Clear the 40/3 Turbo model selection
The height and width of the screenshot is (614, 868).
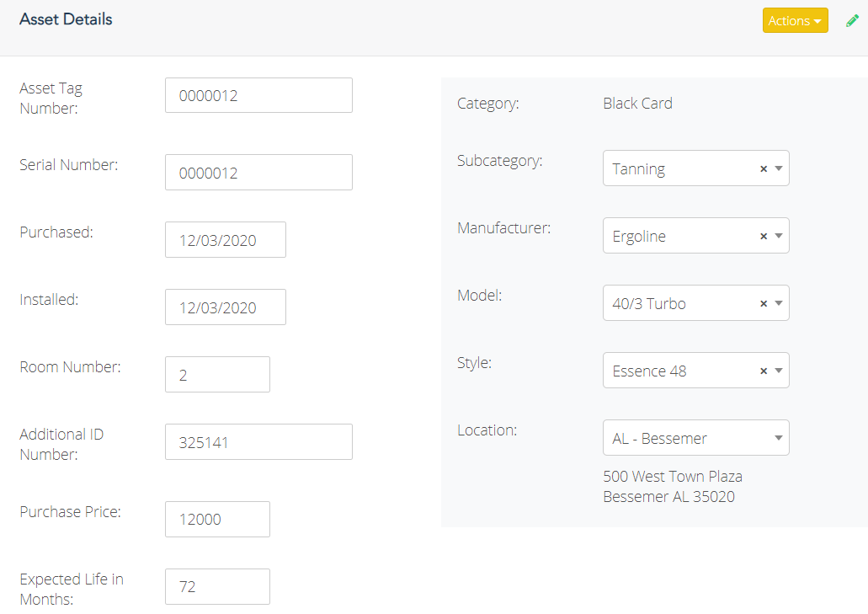(764, 304)
